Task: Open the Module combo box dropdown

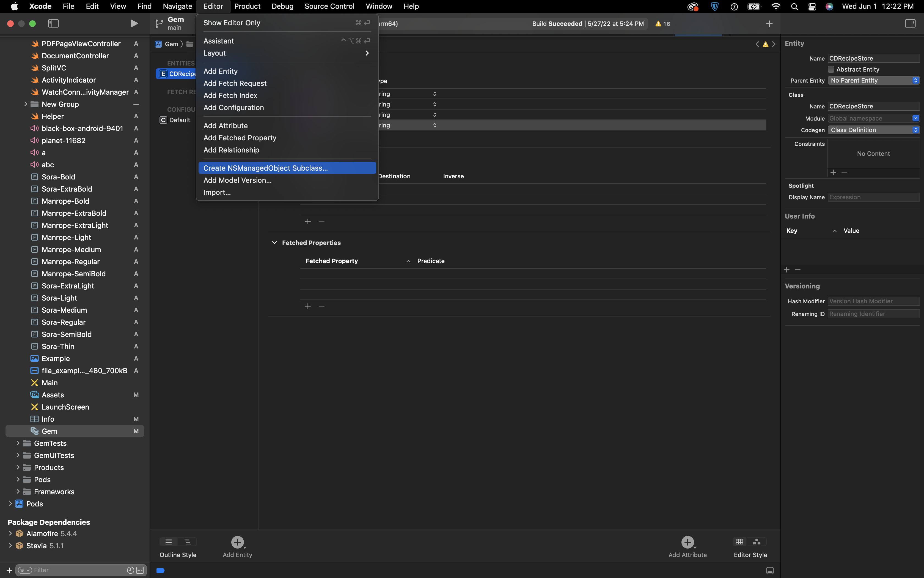Action: pos(915,118)
